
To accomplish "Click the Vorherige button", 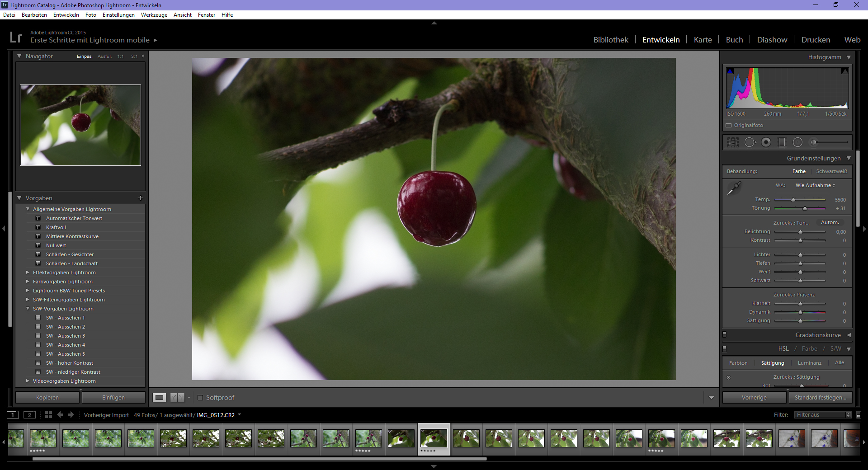I will [x=754, y=397].
